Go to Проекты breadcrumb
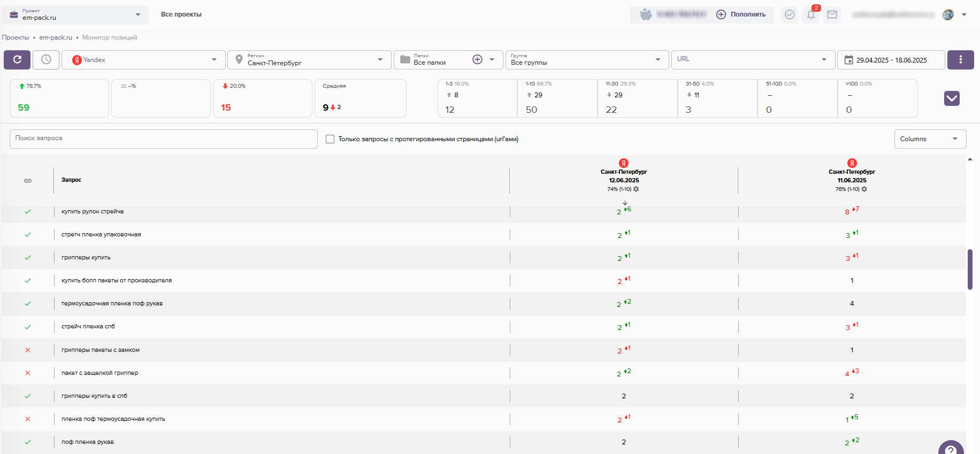Viewport: 980px width, 454px height. (16, 37)
